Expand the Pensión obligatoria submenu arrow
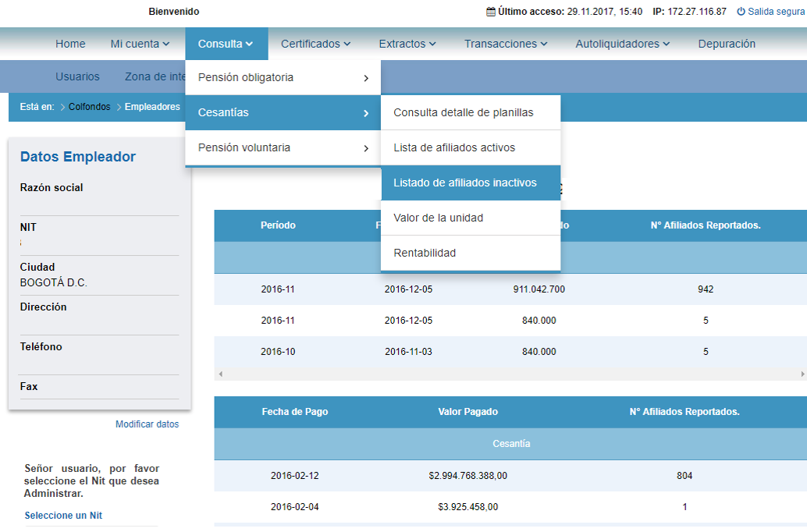 [x=366, y=78]
